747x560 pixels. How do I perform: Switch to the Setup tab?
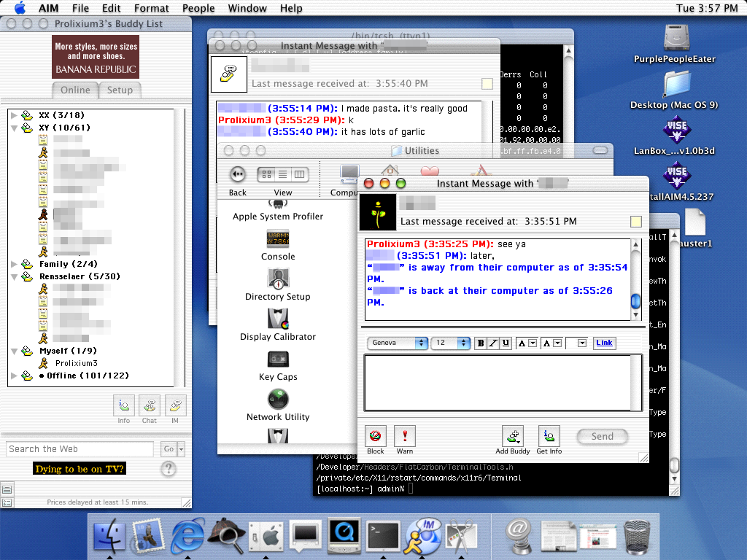tap(120, 90)
